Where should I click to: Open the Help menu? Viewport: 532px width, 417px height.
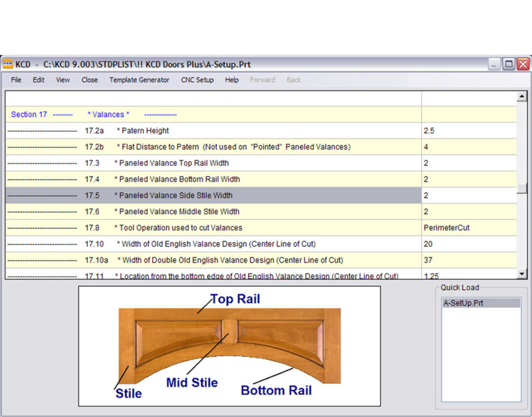pyautogui.click(x=231, y=80)
